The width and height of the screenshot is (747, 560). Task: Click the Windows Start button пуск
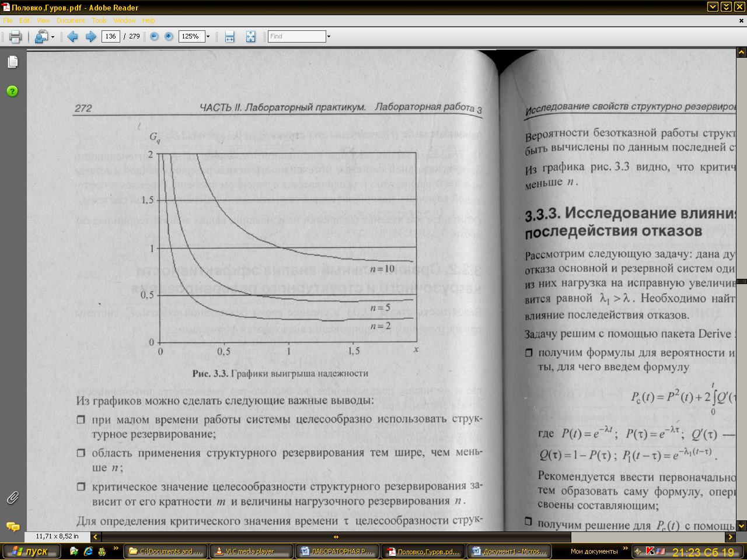32,551
